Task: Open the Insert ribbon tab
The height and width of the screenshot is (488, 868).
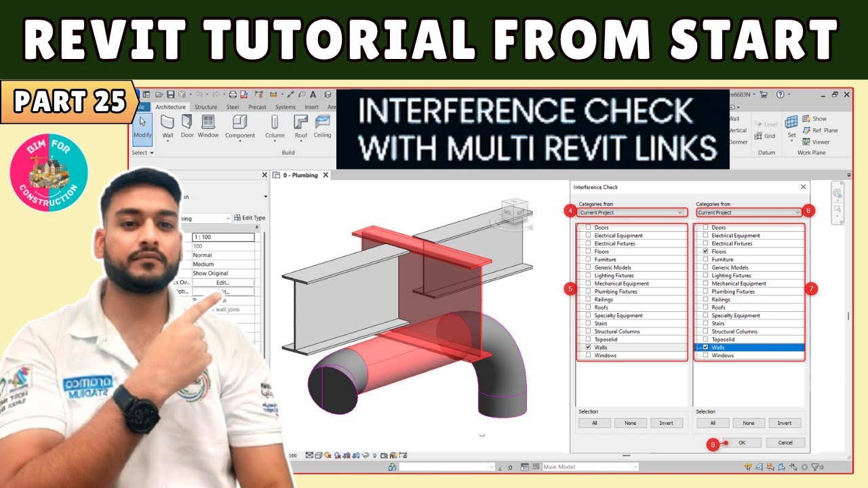Action: tap(311, 107)
